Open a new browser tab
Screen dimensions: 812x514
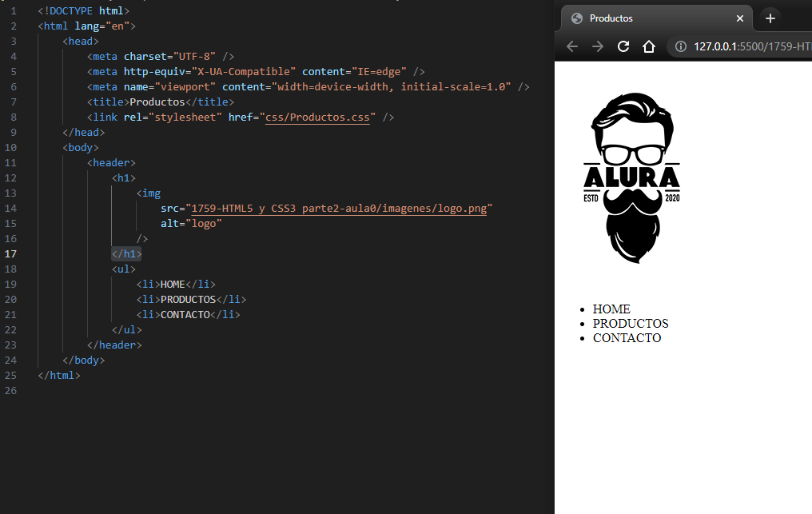click(770, 18)
